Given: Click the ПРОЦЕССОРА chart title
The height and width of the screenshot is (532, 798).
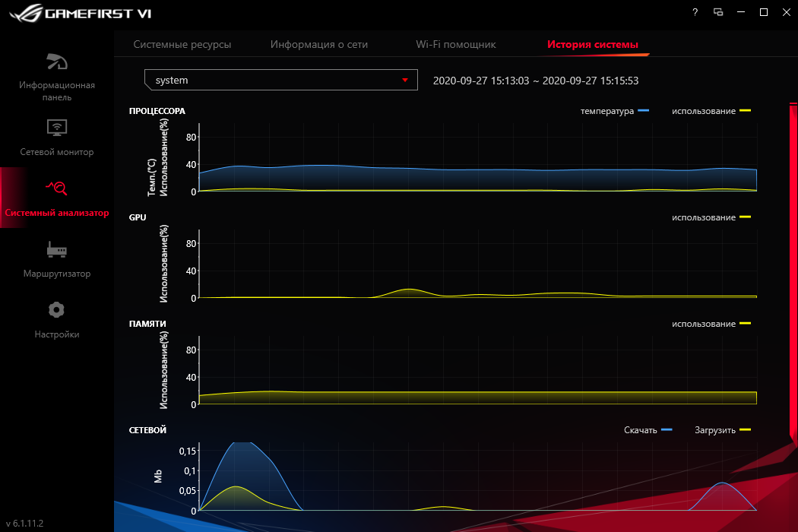Looking at the screenshot, I should click(x=157, y=111).
